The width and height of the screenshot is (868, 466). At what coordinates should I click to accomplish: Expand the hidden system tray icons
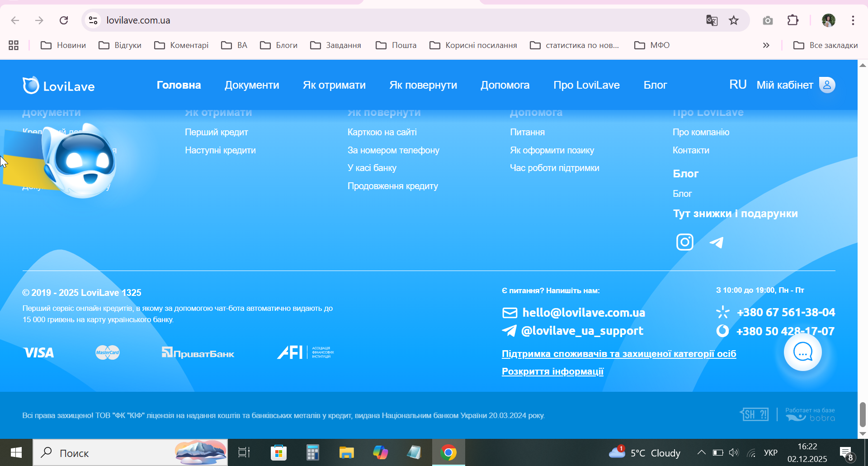pos(701,452)
